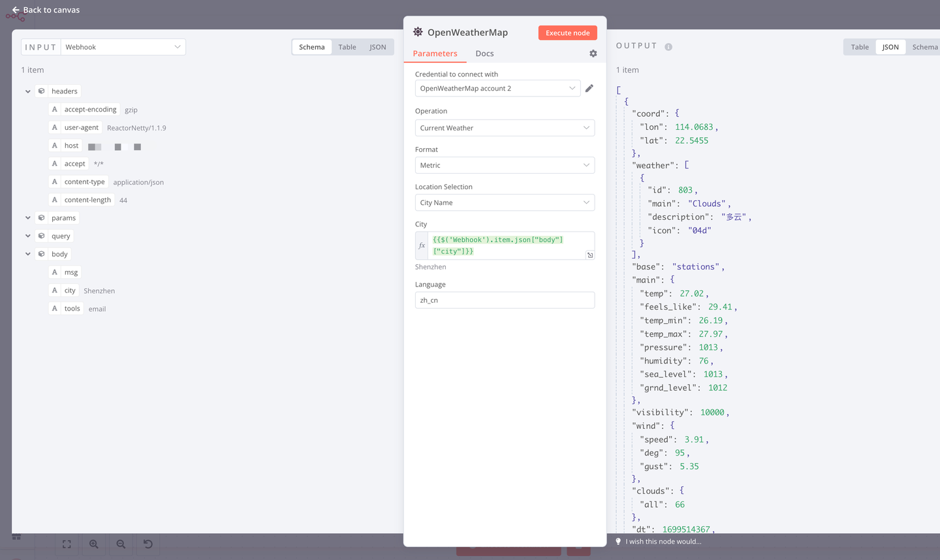The width and height of the screenshot is (940, 560).
Task: Click the OpenWeatherMap sun icon
Action: point(418,32)
